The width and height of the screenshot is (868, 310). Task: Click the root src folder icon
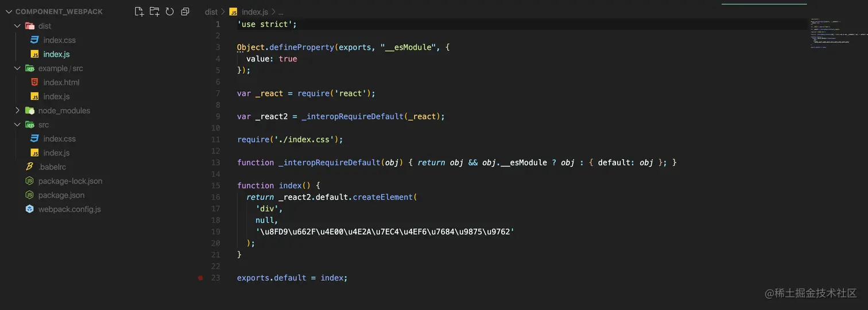coord(30,125)
